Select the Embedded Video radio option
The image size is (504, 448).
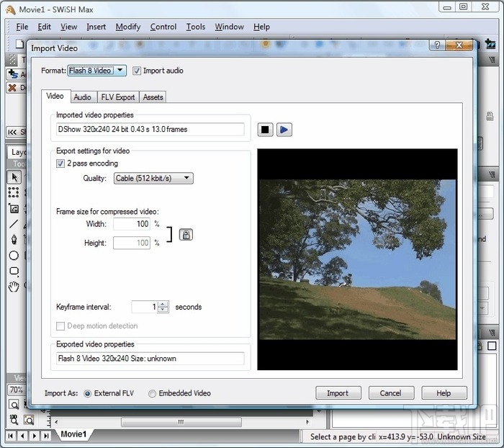click(152, 393)
